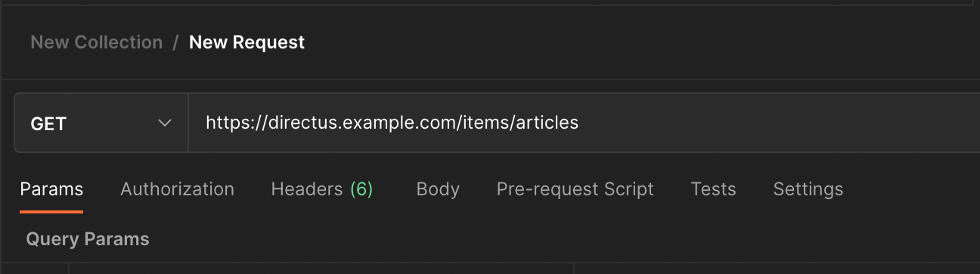
Task: Switch to the Params tab
Action: 51,189
